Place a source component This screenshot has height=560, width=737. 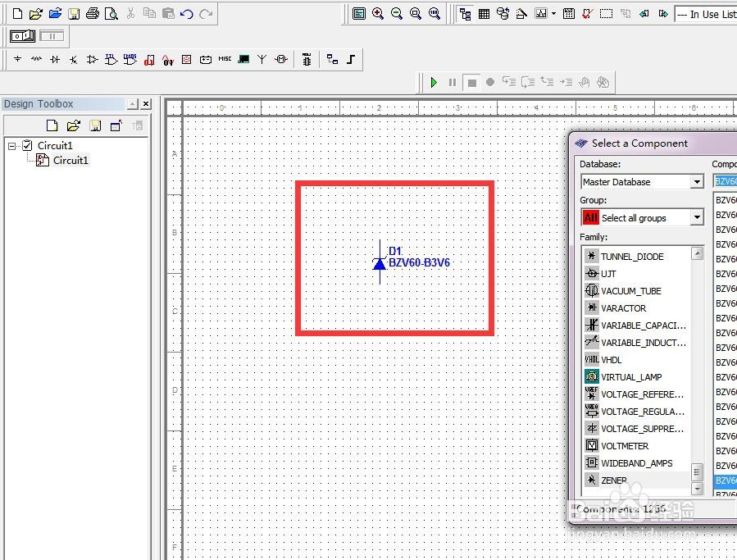pos(17,59)
